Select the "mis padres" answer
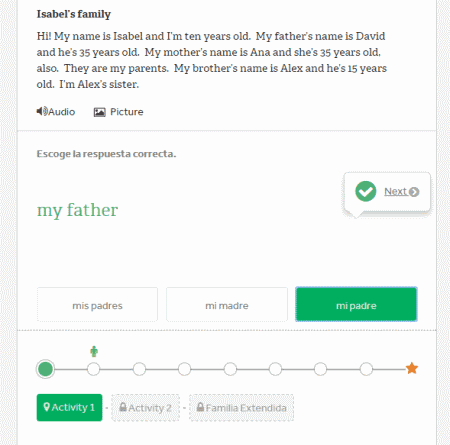The image size is (450, 445). coord(97,305)
